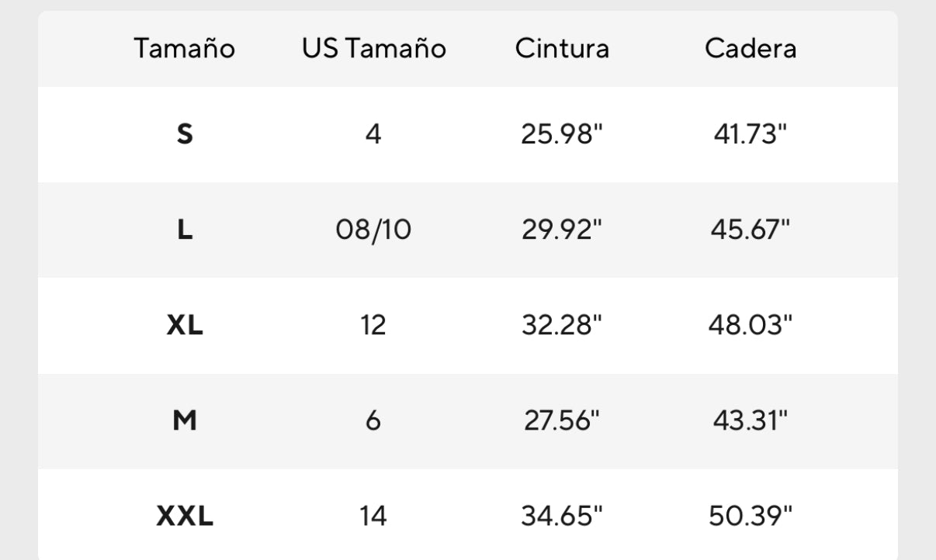Image resolution: width=936 pixels, height=560 pixels.
Task: Click waist measurement 32.28"
Action: 562,326
